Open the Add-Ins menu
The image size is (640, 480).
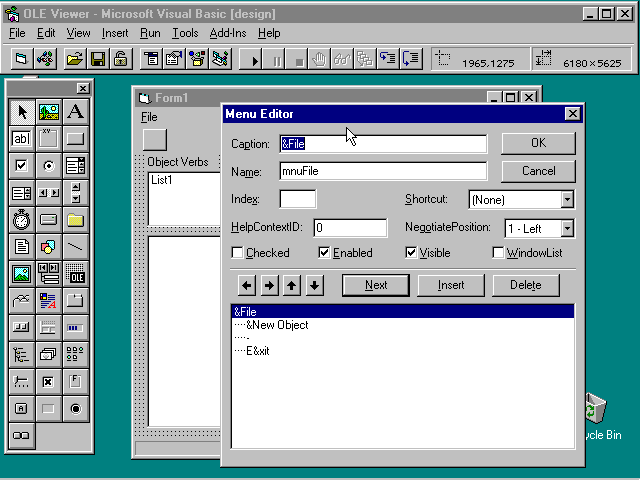pyautogui.click(x=228, y=33)
